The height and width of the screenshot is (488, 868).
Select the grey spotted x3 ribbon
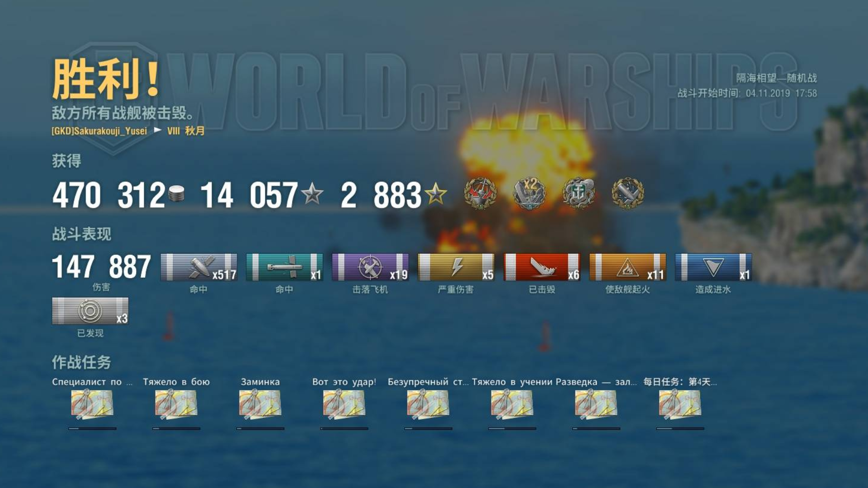(90, 311)
